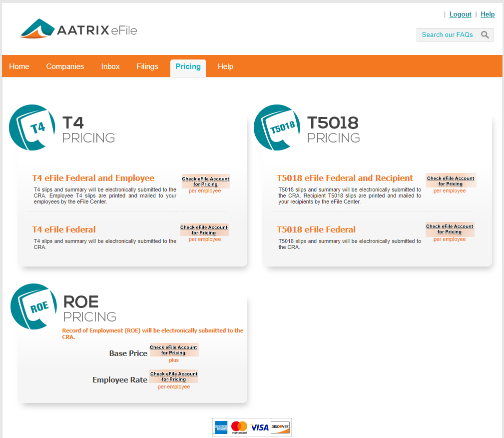Focus the Search our FAQs field

(x=448, y=34)
